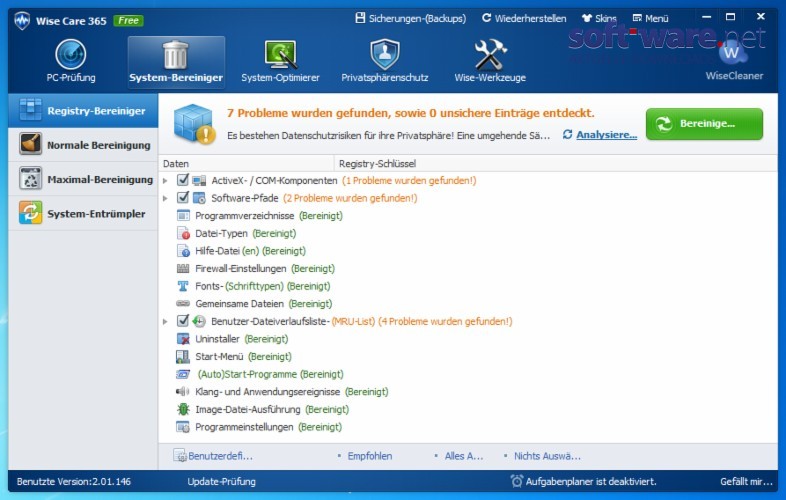Select the Registry-Bereiniger tab
The image size is (786, 500).
coord(83,110)
